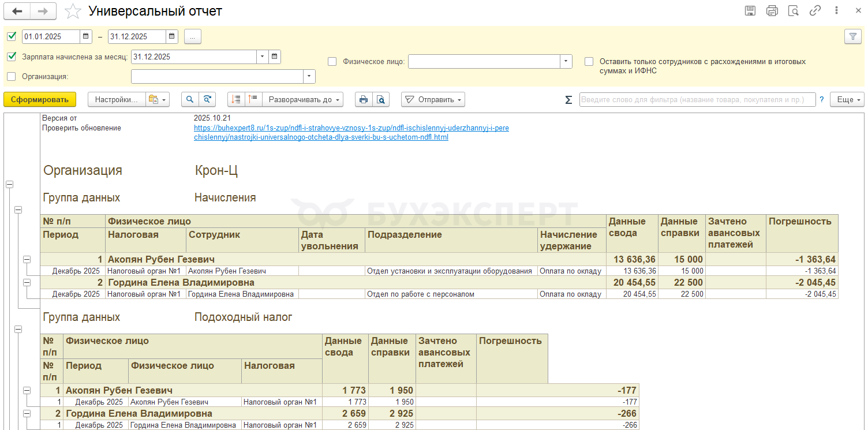Viewport: 868px width, 430px height.
Task: Enable the Организация checkbox
Action: (x=12, y=76)
